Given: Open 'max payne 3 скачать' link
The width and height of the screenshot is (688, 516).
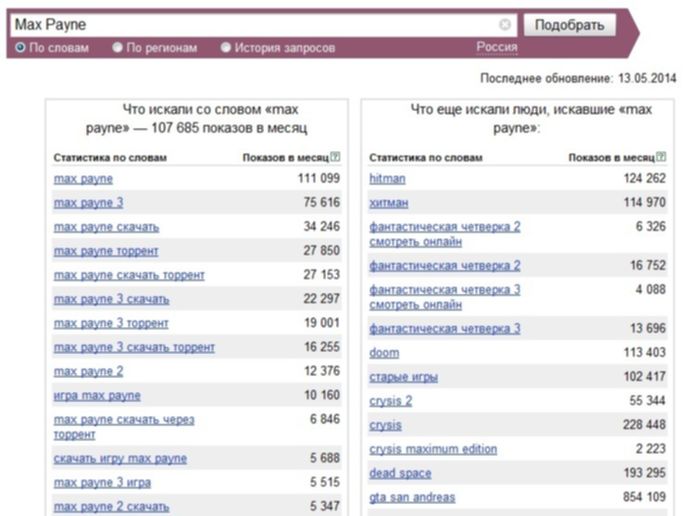Looking at the screenshot, I should [x=111, y=299].
